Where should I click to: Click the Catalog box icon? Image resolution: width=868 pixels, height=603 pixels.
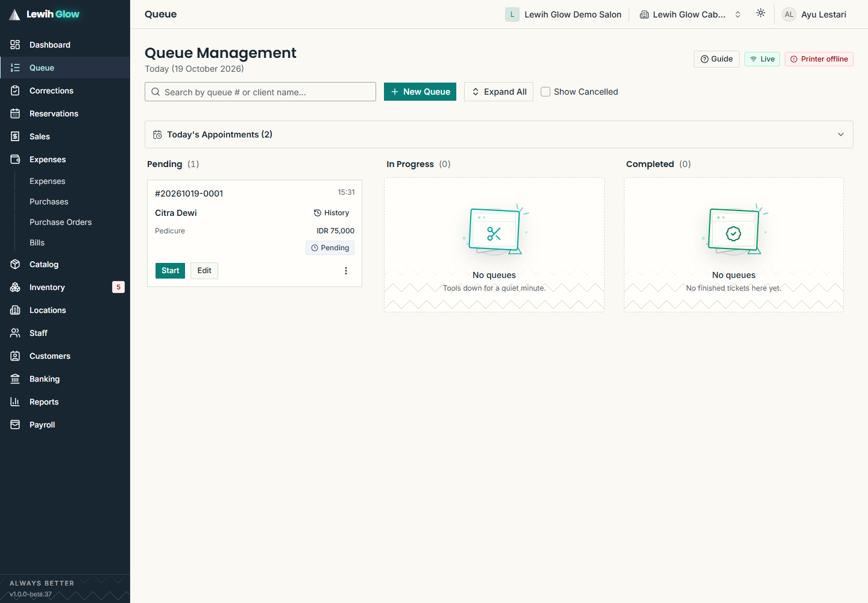[15, 264]
